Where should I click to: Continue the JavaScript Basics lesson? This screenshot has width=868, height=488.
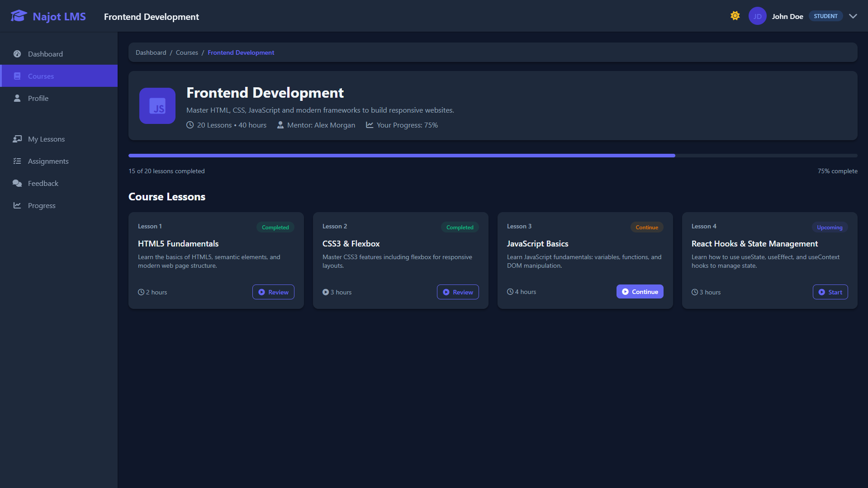click(x=640, y=292)
